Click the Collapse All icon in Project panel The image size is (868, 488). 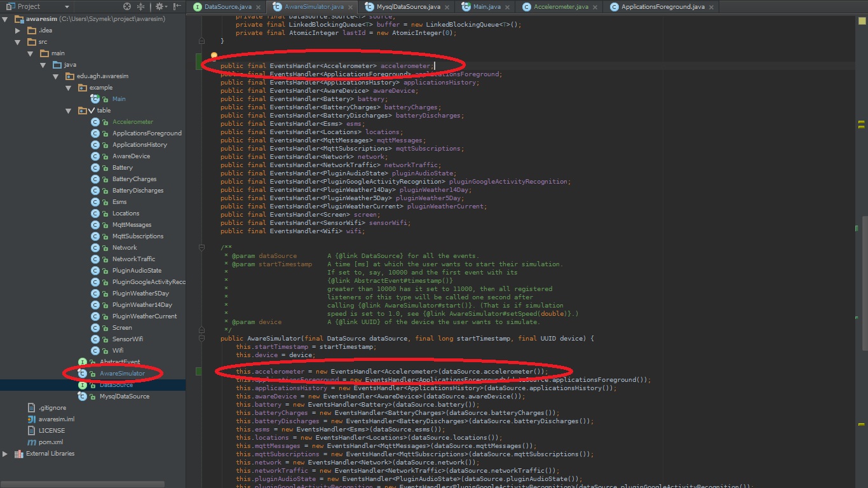[x=142, y=6]
